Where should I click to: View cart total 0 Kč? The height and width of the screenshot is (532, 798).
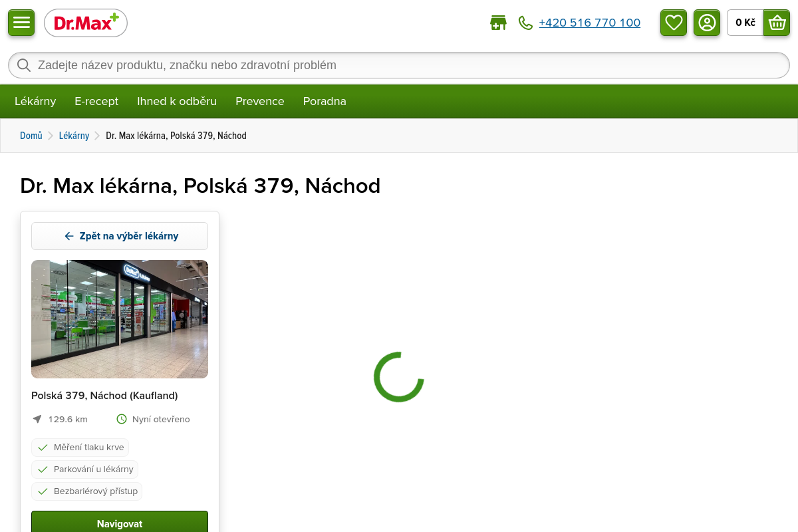coord(745,23)
